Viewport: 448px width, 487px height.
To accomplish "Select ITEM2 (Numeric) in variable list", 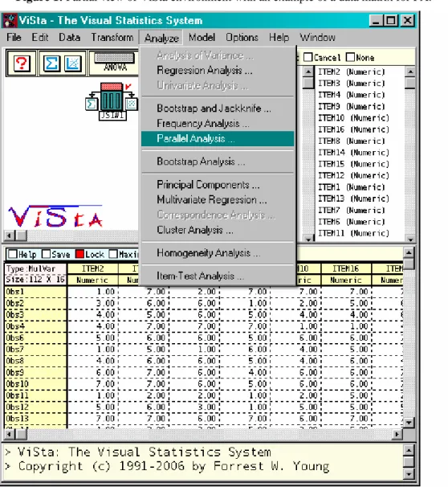I will coord(352,72).
